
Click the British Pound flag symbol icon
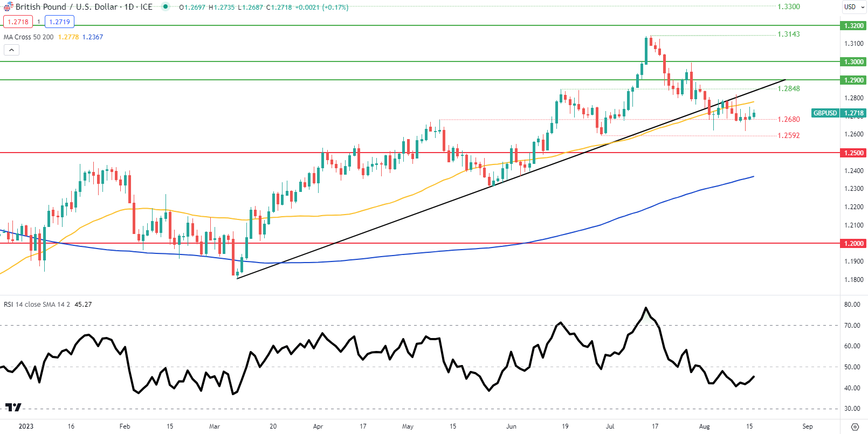click(x=8, y=7)
